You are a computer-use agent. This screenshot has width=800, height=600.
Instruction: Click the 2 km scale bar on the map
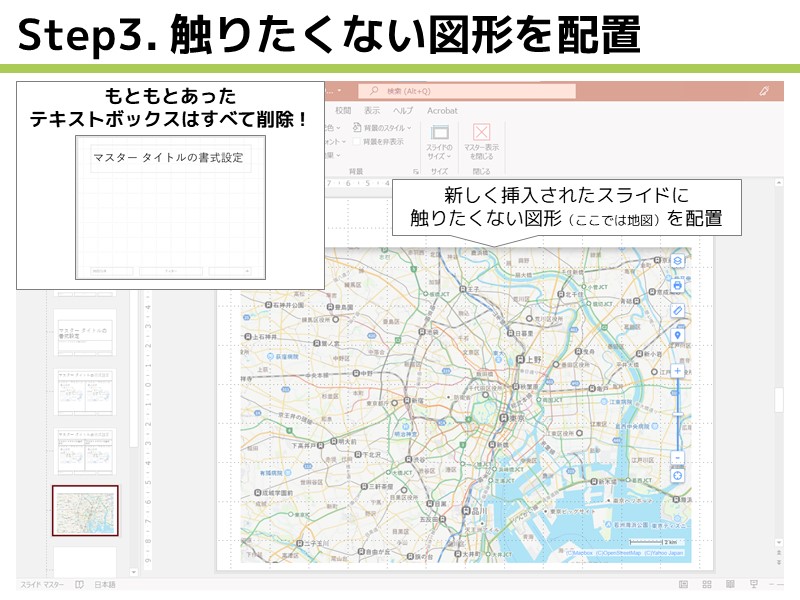point(655,542)
